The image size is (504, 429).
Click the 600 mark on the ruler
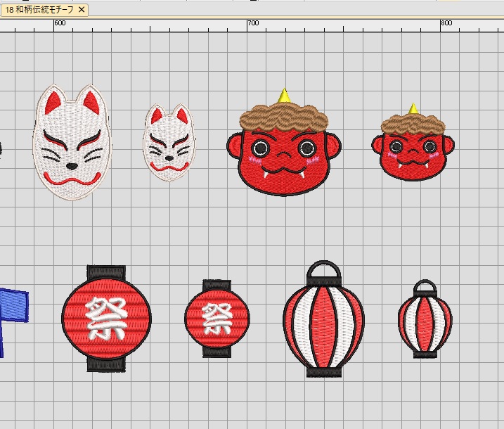tap(60, 23)
